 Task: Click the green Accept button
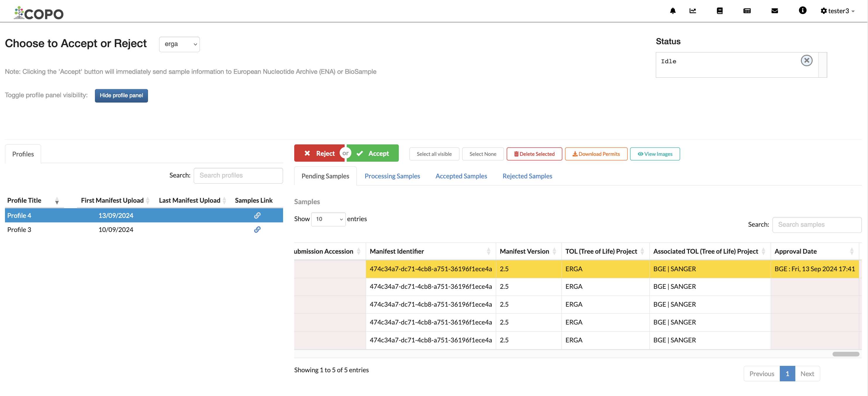[x=373, y=153]
